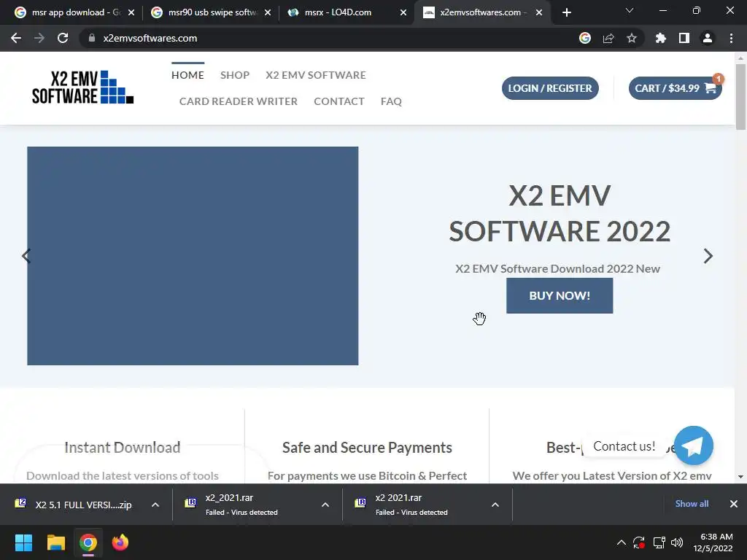Launch Firefox from the taskbar

click(120, 542)
